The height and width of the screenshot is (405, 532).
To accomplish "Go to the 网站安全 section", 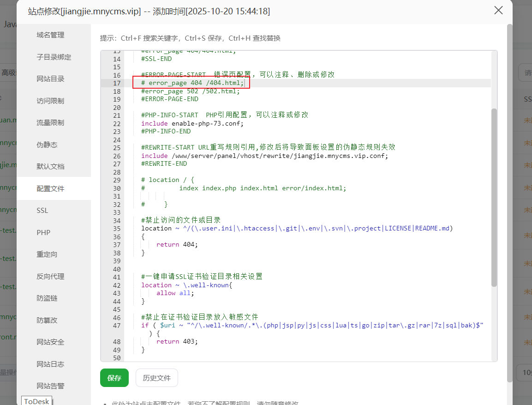I will [x=50, y=342].
